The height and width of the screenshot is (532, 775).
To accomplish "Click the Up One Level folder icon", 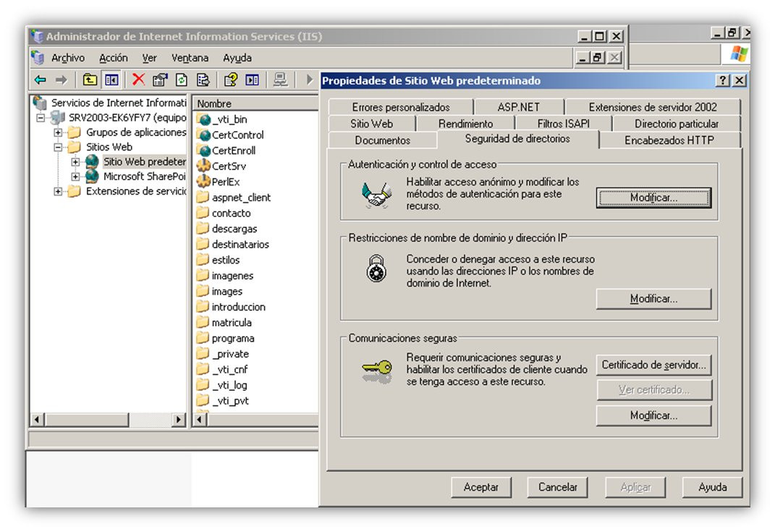I will (90, 80).
